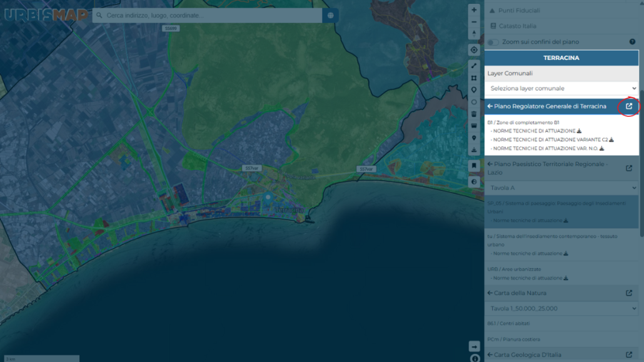Open the map info button

(x=475, y=358)
